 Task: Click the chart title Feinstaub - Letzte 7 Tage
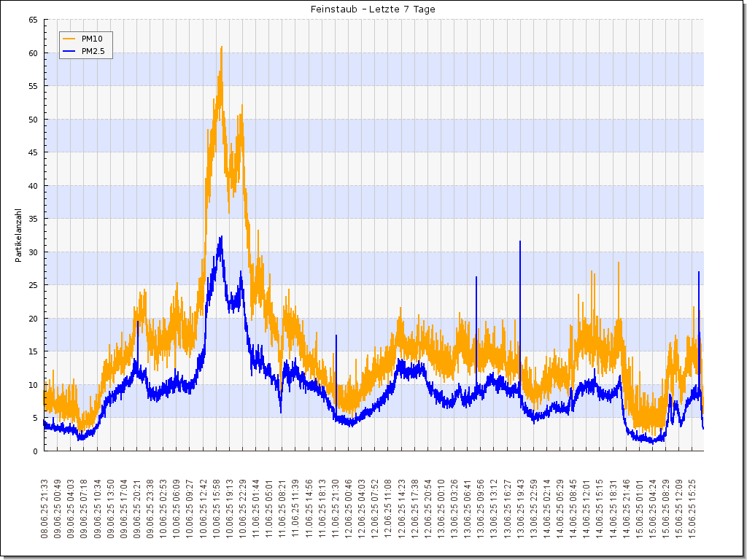click(x=373, y=9)
